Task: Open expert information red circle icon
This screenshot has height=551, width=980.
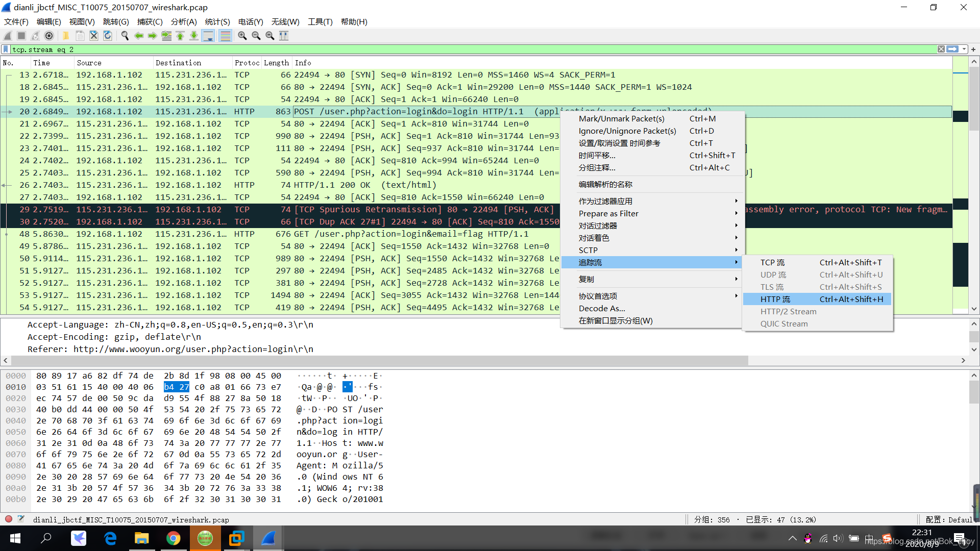Action: click(9, 519)
